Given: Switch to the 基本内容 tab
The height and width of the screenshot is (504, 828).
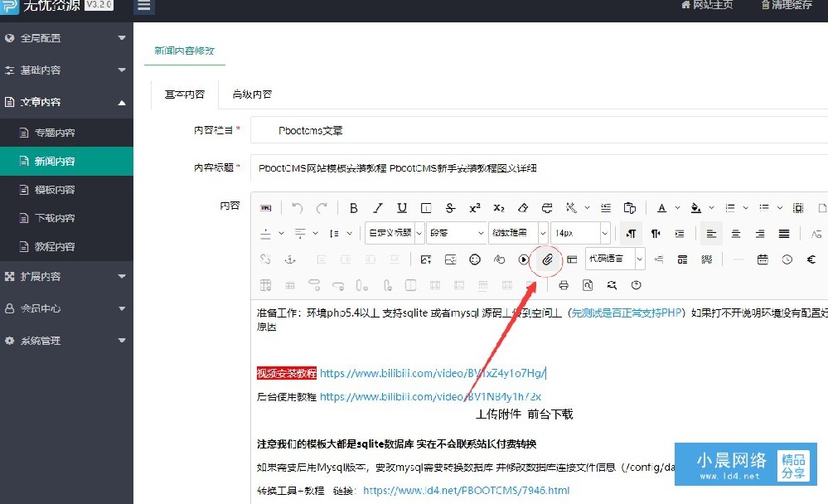Looking at the screenshot, I should coord(185,94).
